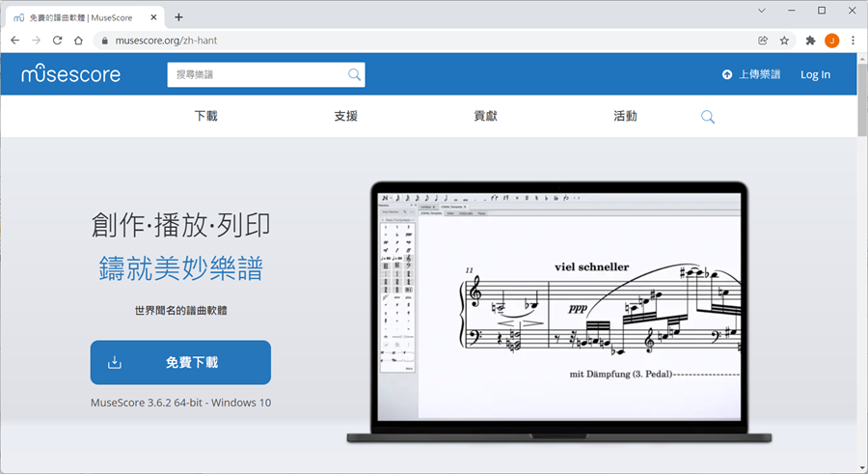Screen dimensions: 868x474
Task: Open the 上傳樂譜 upload link
Action: (x=760, y=74)
